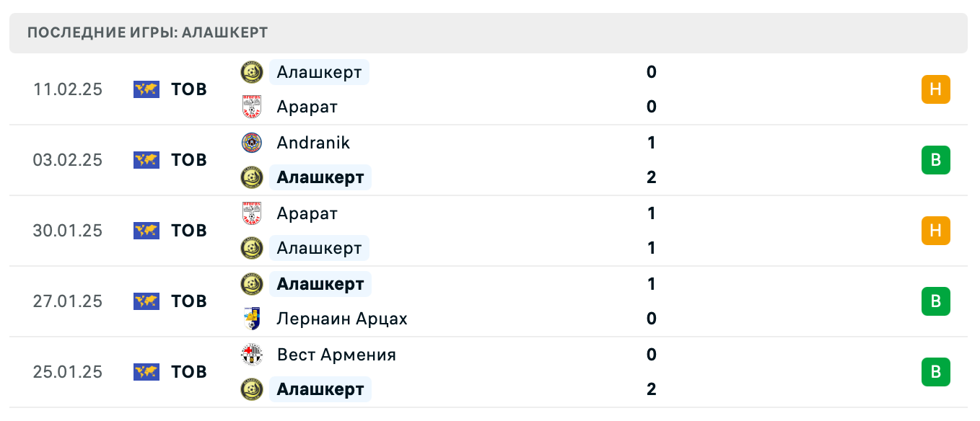The height and width of the screenshot is (421, 980).
Task: Click the Алашкерт logo in the bottom row
Action: click(x=253, y=389)
